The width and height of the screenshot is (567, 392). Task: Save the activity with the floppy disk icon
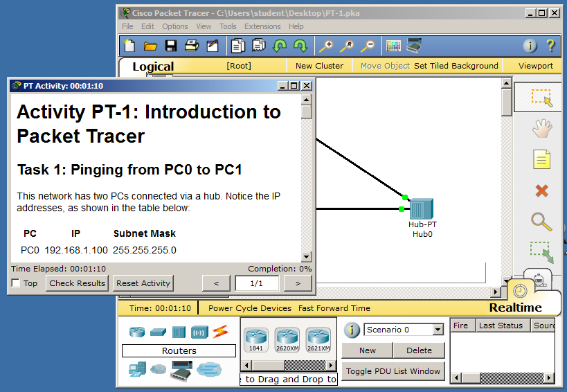pyautogui.click(x=171, y=46)
